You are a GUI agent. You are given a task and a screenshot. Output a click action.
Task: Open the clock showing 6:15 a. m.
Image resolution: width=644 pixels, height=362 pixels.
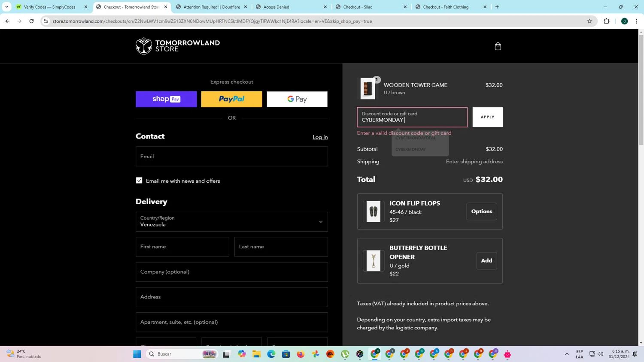pos(619,354)
